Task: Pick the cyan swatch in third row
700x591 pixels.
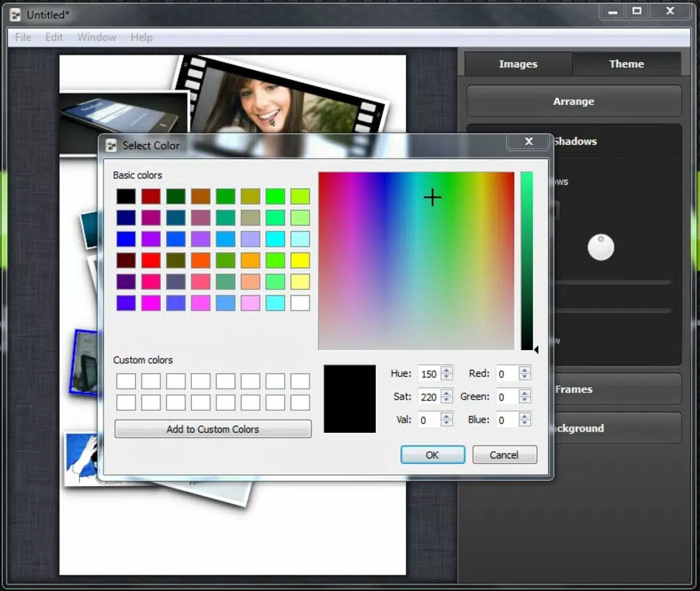Action: pos(275,239)
